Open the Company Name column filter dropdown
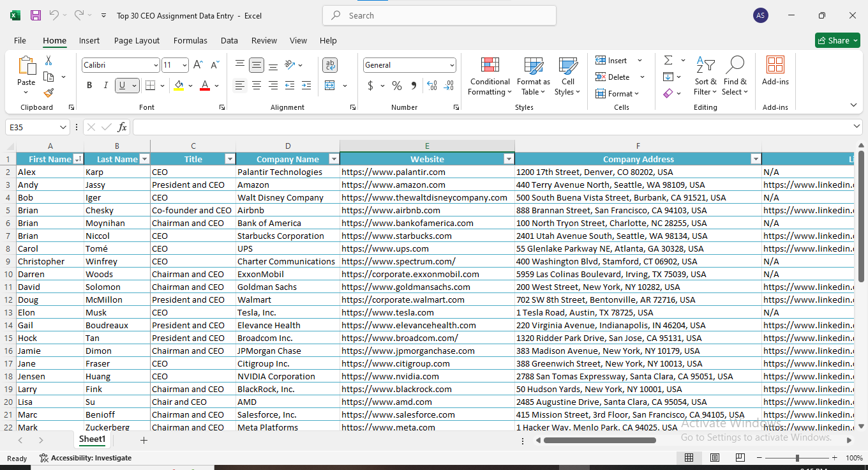Viewport: 868px width, 470px height. 333,159
